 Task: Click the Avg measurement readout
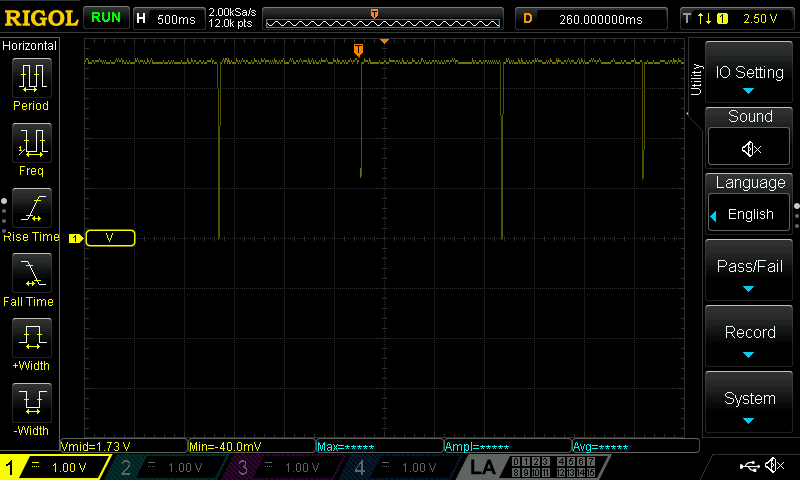point(636,446)
